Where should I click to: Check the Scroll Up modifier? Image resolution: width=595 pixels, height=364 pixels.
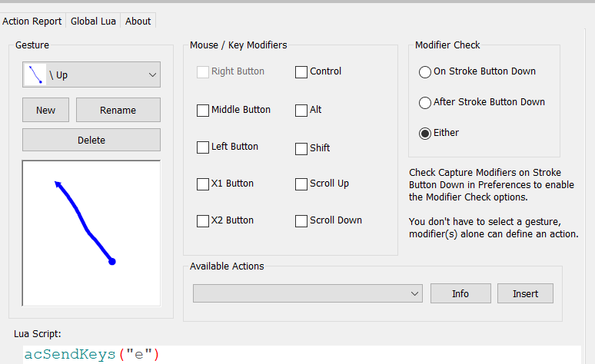[301, 184]
